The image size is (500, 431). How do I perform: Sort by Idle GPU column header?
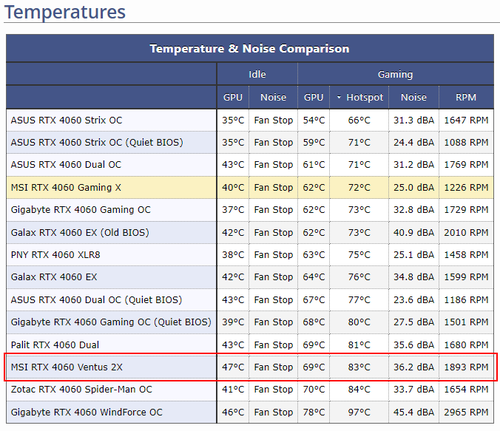(233, 97)
